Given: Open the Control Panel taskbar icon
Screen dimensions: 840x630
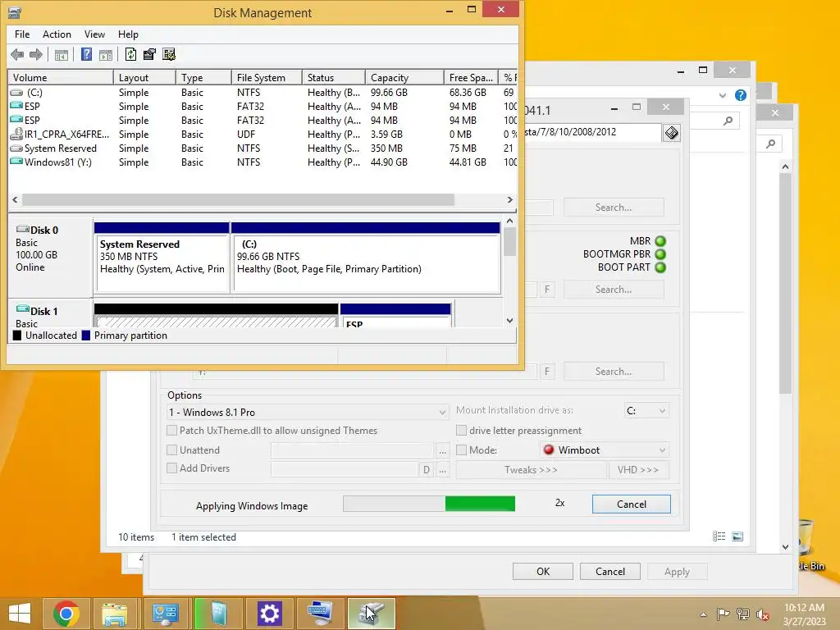Looking at the screenshot, I should [x=165, y=614].
